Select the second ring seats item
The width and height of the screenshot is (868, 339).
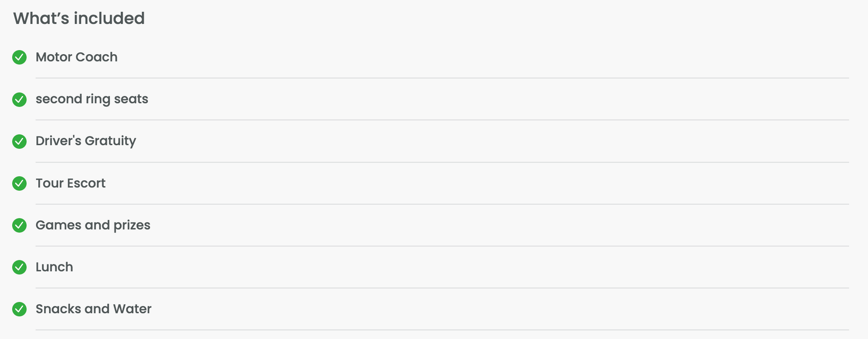pos(92,99)
